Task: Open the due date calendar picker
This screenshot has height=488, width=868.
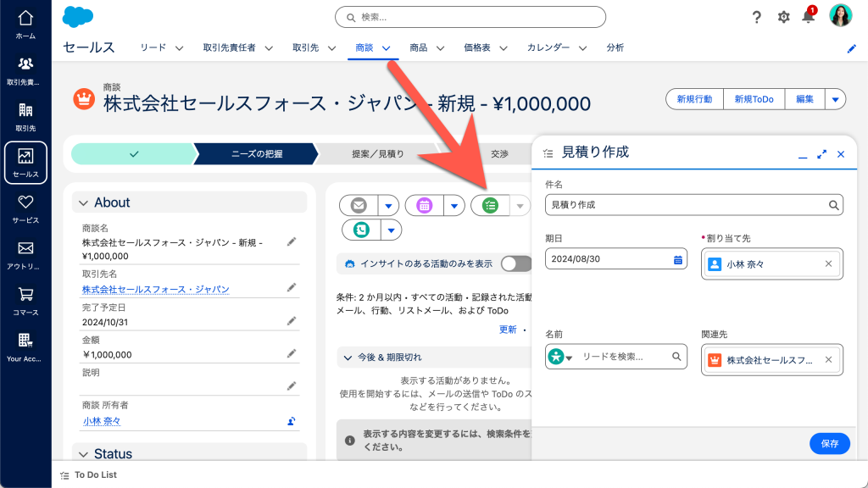Action: 677,259
